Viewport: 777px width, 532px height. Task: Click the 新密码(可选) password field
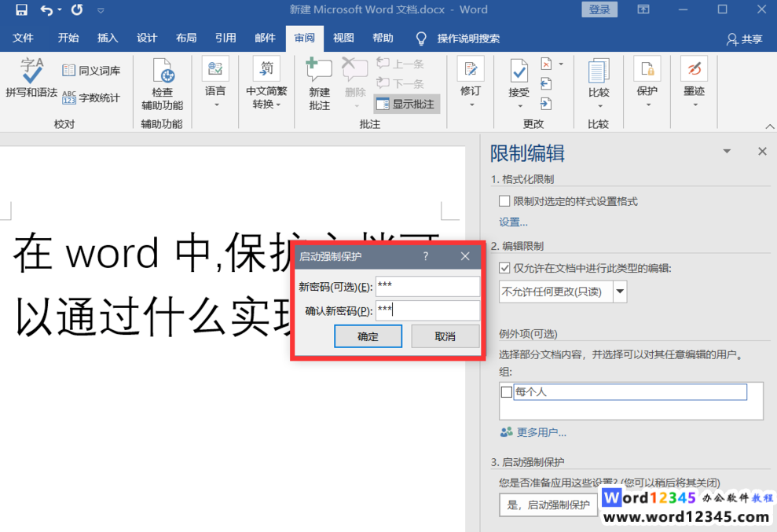click(x=427, y=286)
